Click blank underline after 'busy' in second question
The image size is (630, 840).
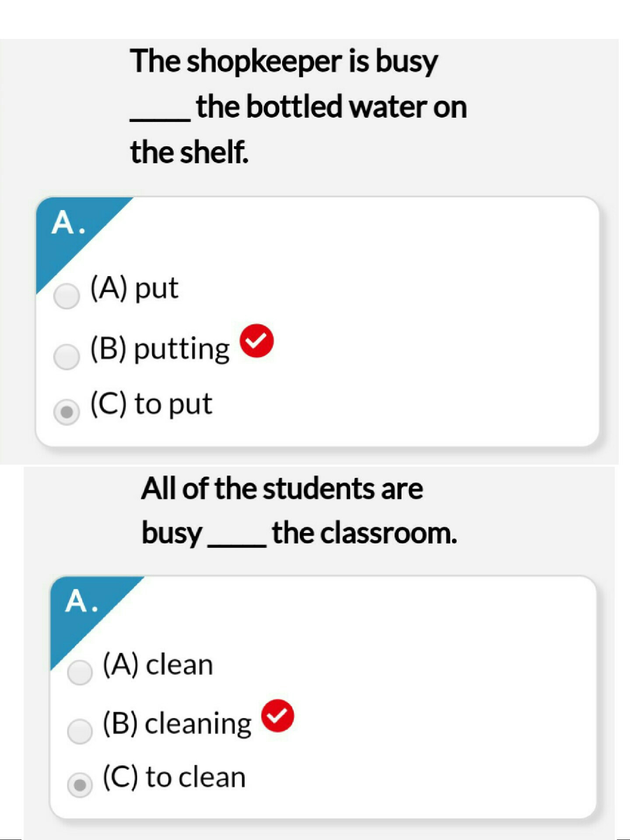pyautogui.click(x=237, y=544)
